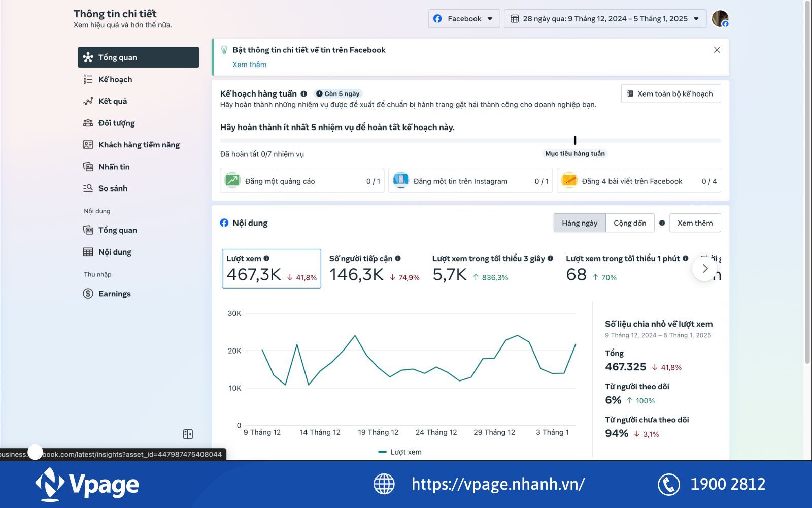Viewport: 812px width, 508px height.
Task: Click the Xem thêm link in banner
Action: (x=249, y=65)
